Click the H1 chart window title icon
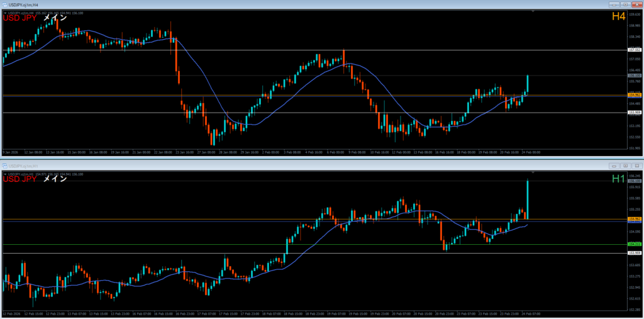 pos(4,165)
